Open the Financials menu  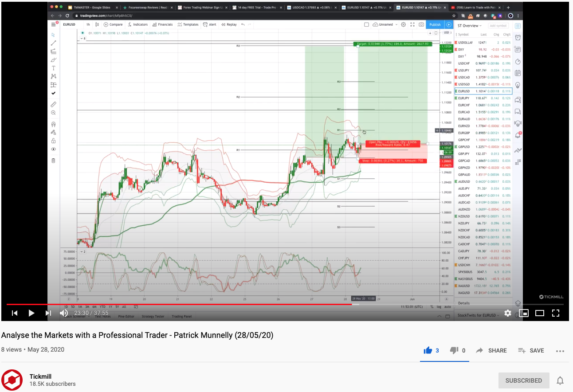click(x=162, y=24)
